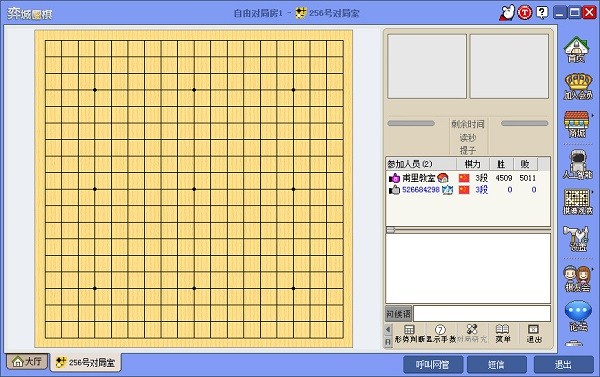Click 退出 icon in the game toolbar
This screenshot has width=600, height=377.
pyautogui.click(x=534, y=334)
